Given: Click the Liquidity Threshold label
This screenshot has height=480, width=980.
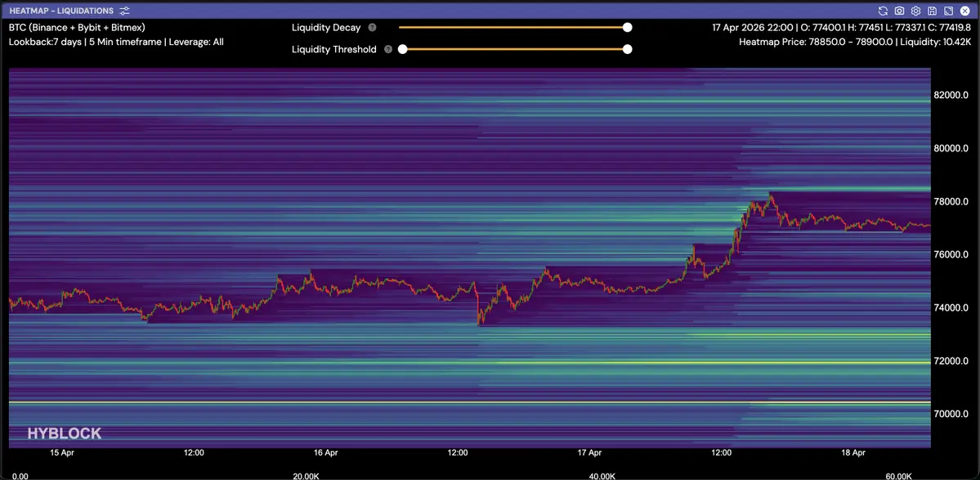Looking at the screenshot, I should [x=334, y=49].
